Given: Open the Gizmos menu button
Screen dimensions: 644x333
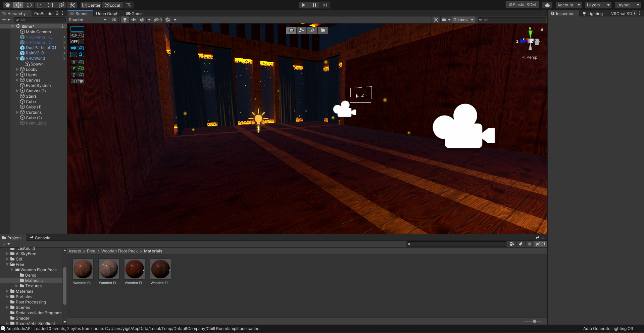Looking at the screenshot, I should (x=460, y=20).
